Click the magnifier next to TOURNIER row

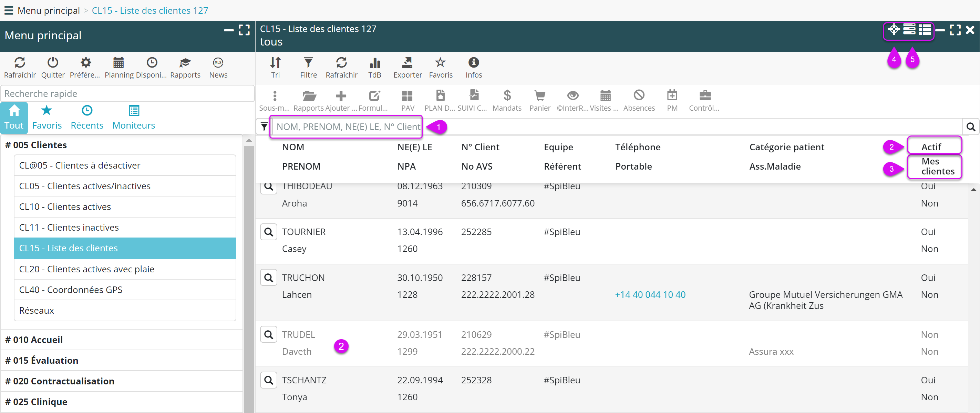click(x=269, y=232)
